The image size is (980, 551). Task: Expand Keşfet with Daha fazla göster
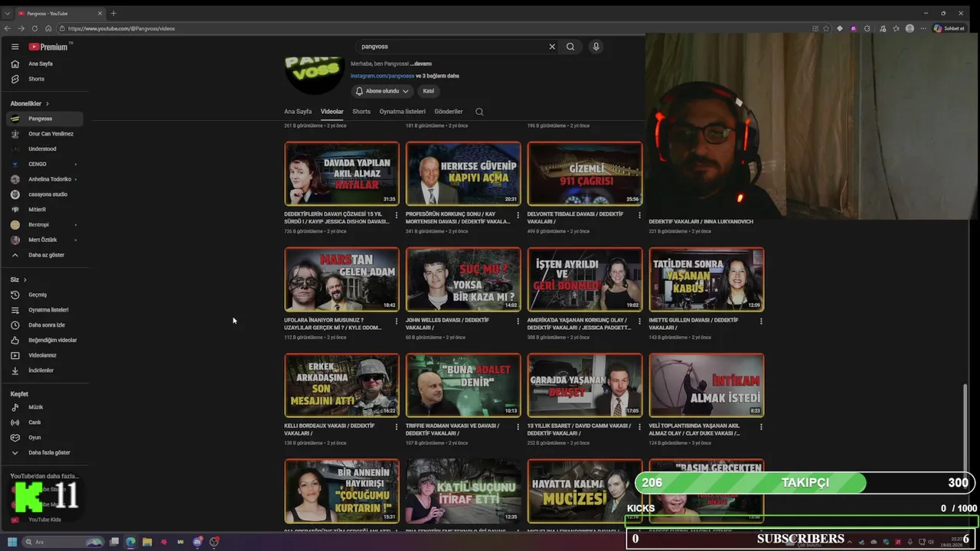tap(44, 452)
